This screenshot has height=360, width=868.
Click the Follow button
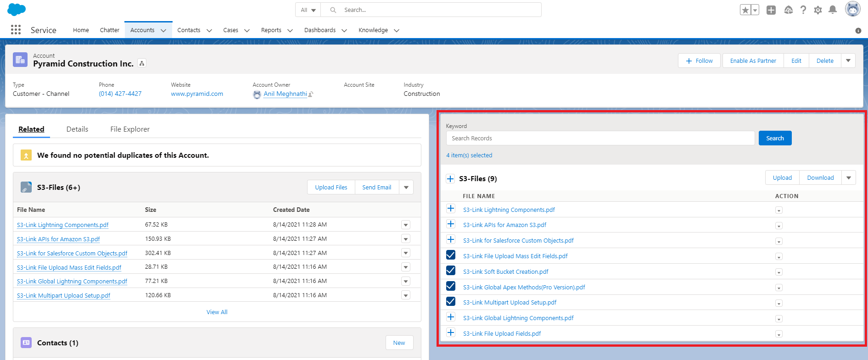[699, 61]
